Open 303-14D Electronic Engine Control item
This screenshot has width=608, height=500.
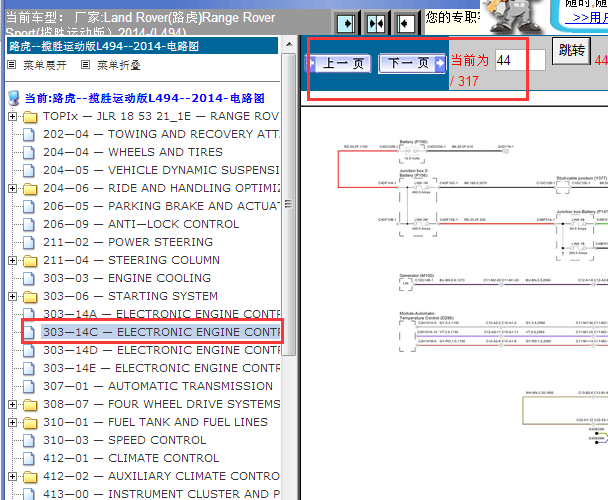pos(161,350)
